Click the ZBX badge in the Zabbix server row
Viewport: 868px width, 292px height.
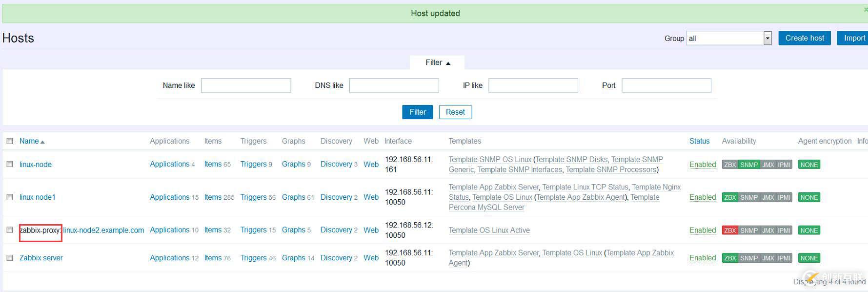point(730,258)
